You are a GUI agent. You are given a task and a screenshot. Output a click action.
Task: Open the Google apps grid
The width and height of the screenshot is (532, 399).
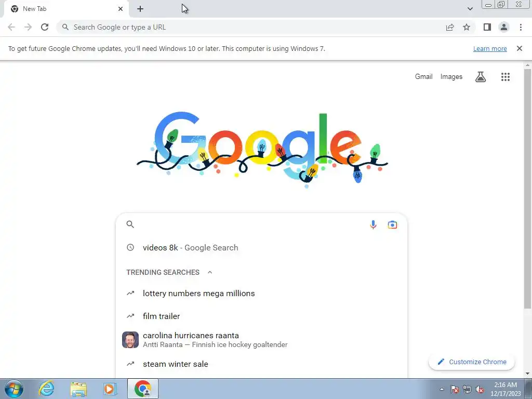click(x=505, y=77)
